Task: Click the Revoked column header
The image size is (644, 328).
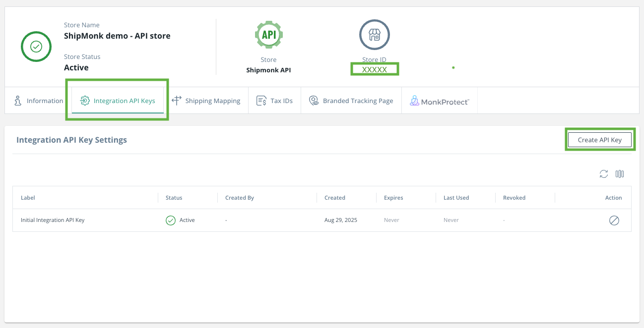Action: click(515, 198)
